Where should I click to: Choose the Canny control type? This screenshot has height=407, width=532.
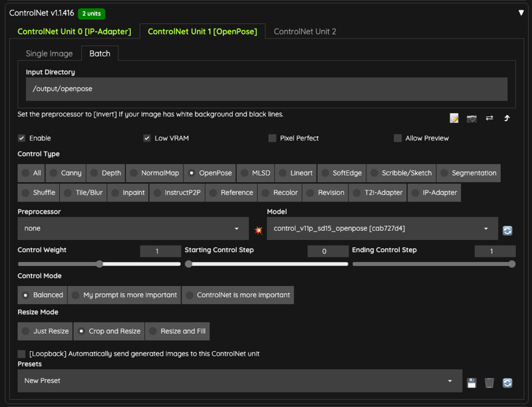click(x=66, y=173)
